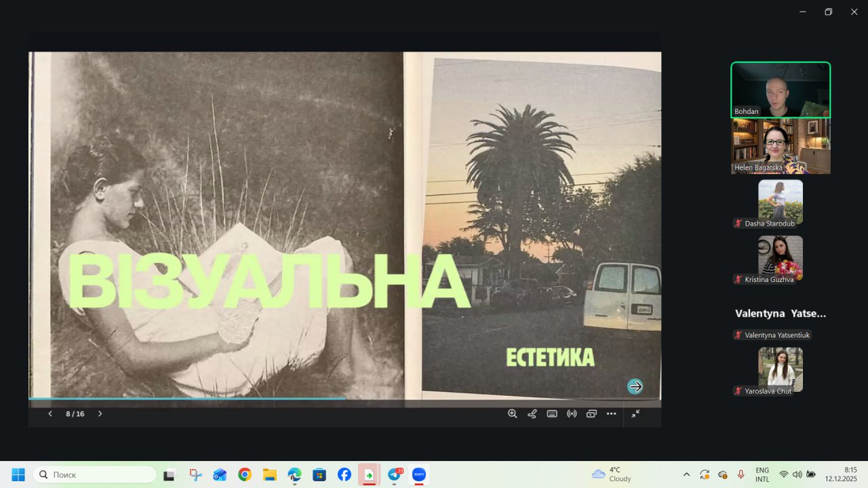Toggle captions keyboard icon in presentation toolbar
This screenshot has height=488, width=868.
coord(552,413)
